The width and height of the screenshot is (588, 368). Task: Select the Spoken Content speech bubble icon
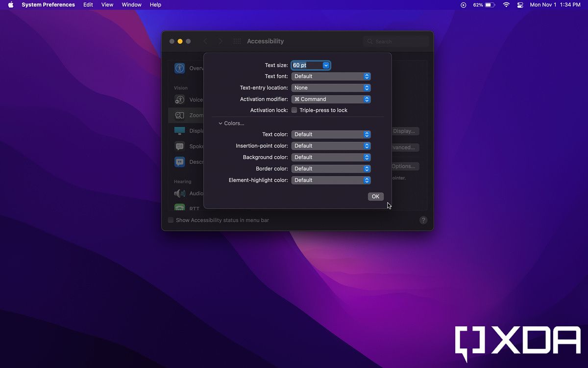(x=180, y=146)
